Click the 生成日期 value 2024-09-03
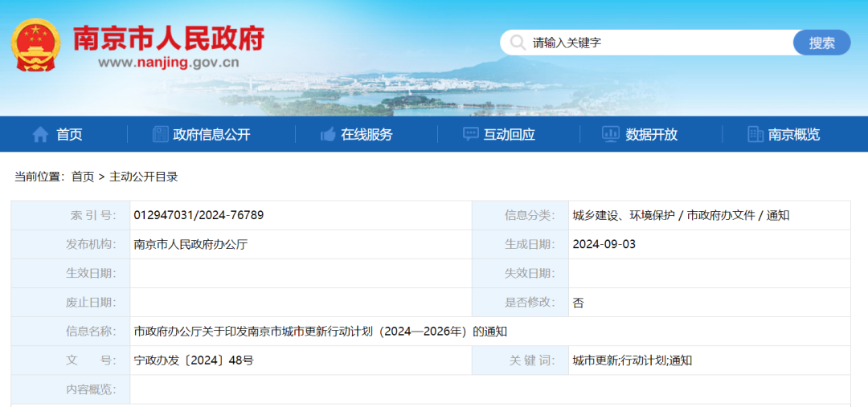This screenshot has height=407, width=868. pos(604,244)
